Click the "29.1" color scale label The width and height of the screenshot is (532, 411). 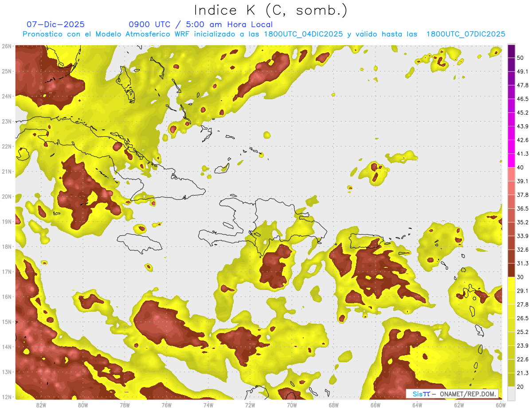pos(522,291)
